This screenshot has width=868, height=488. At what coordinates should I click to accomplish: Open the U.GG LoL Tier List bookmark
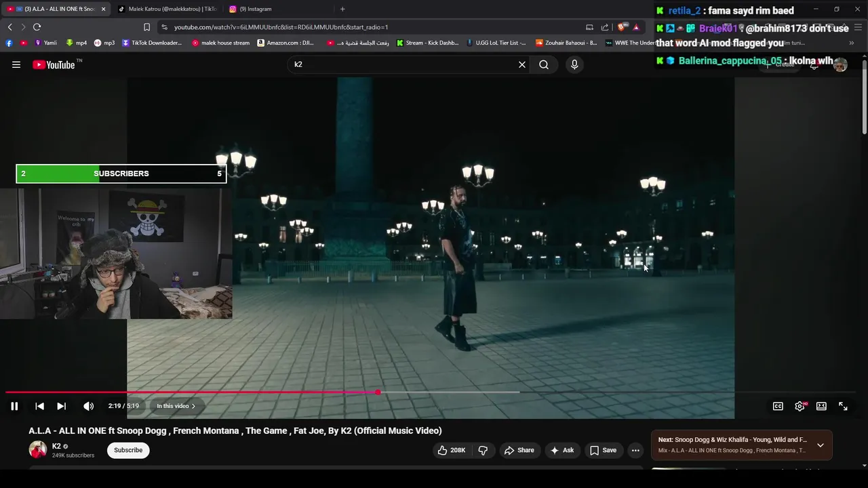tap(496, 43)
